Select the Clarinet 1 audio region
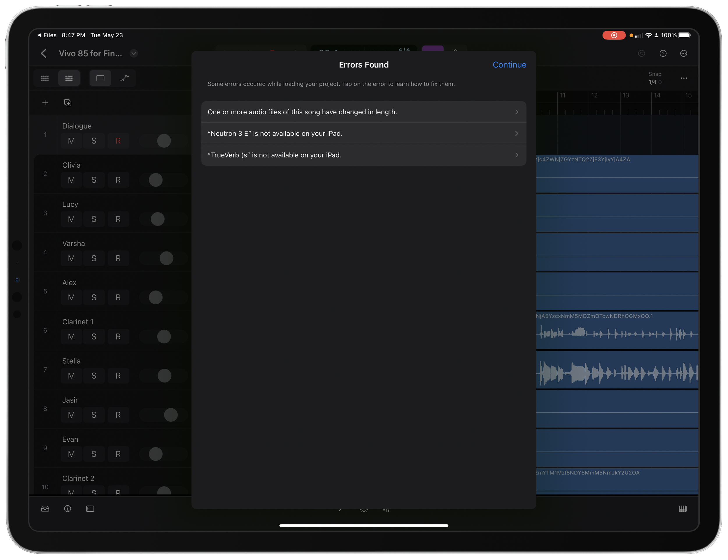 (x=617, y=330)
